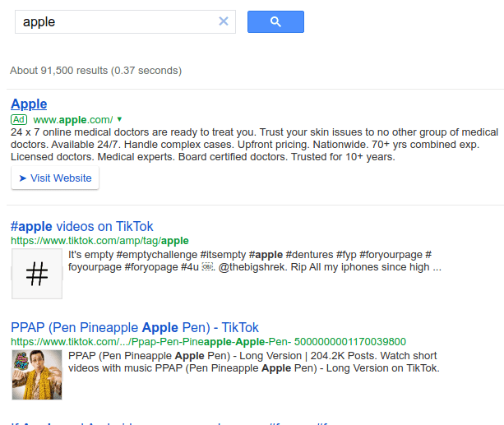Click the arrow icon on Visit Website
The height and width of the screenshot is (425, 504).
point(23,178)
